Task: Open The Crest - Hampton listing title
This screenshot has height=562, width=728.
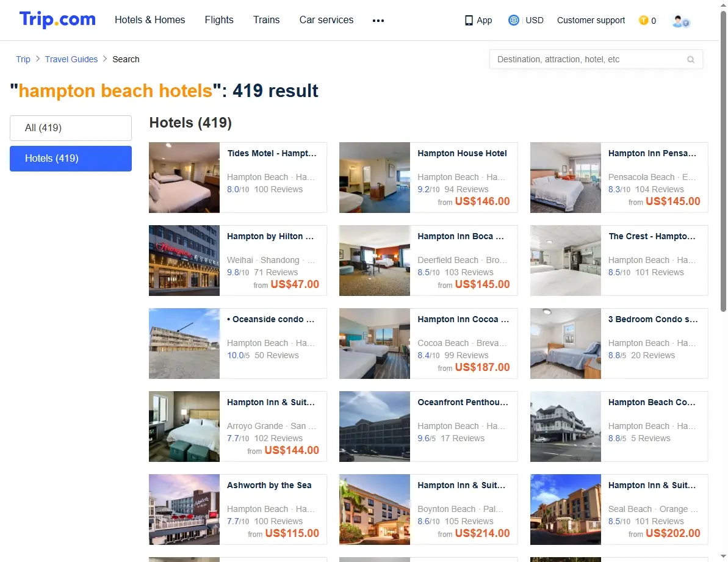Action: 652,236
